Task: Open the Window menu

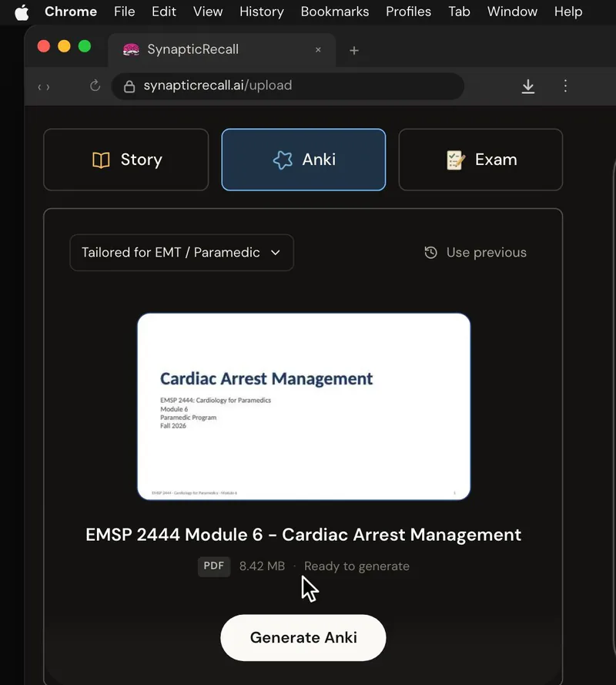Action: [x=512, y=12]
